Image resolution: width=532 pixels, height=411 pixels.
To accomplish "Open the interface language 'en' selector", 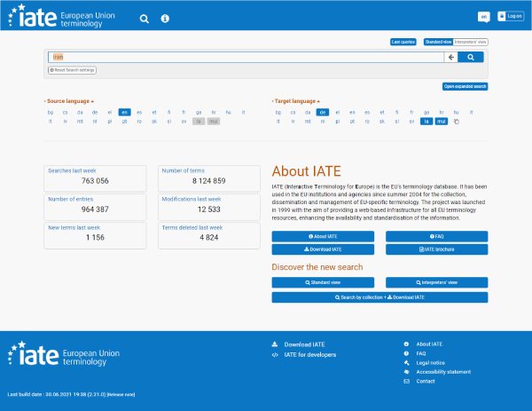I will point(483,16).
